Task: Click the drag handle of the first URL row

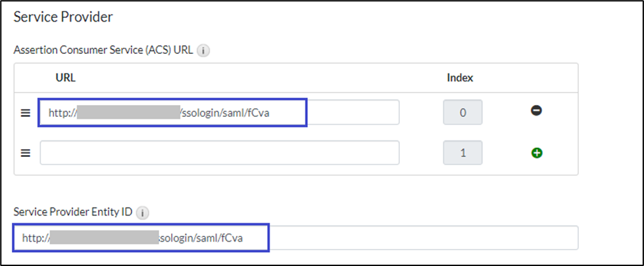Action: [x=26, y=113]
